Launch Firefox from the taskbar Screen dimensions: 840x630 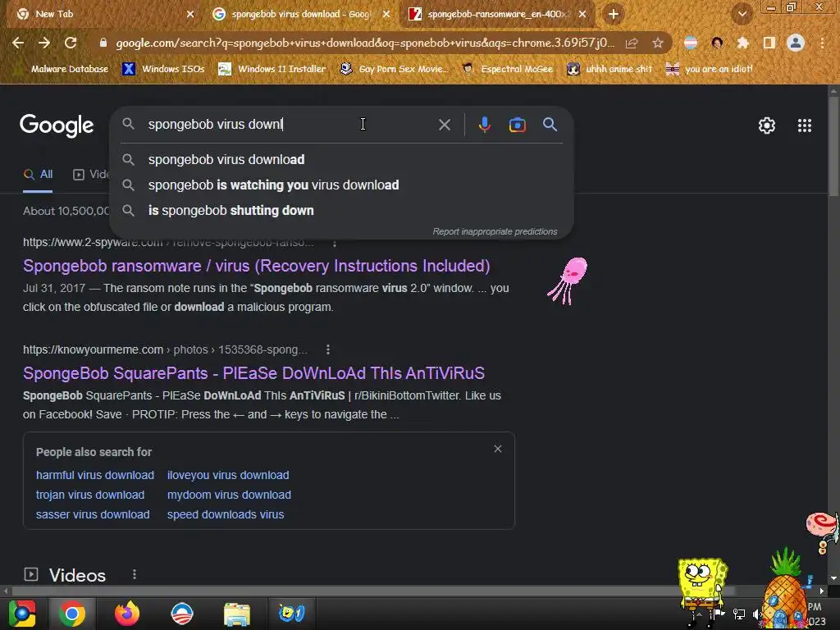(x=127, y=614)
